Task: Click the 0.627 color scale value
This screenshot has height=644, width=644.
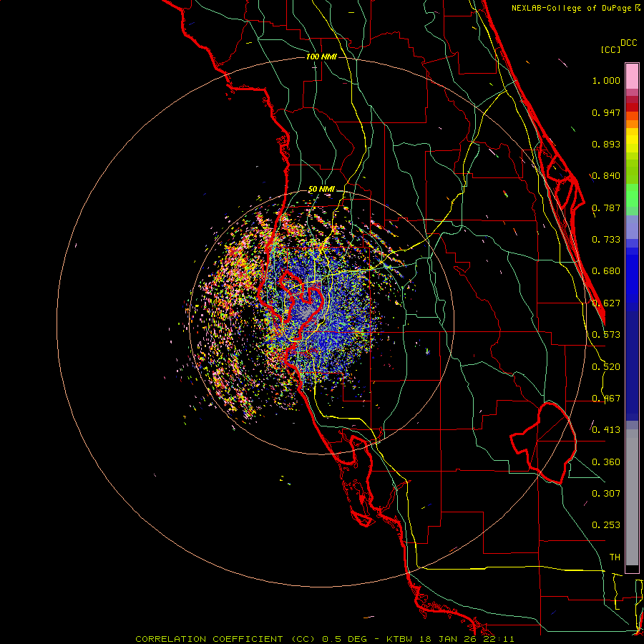Action: coord(606,303)
